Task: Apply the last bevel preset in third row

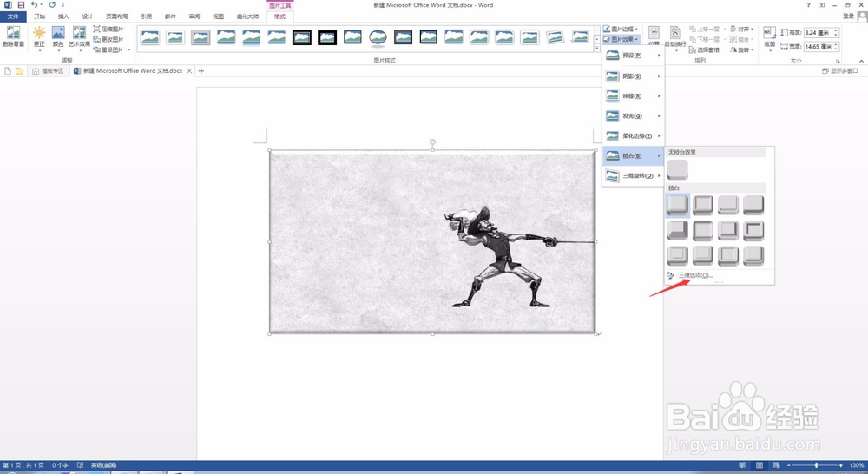Action: pos(753,255)
